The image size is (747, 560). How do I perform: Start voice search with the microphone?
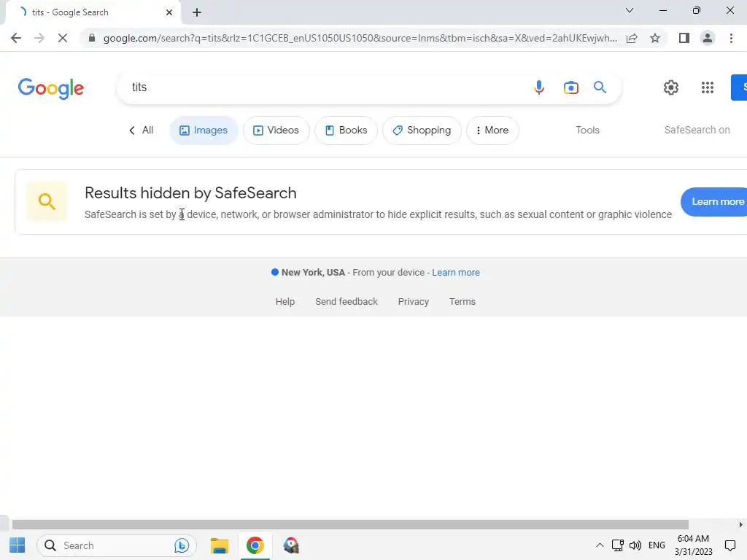pyautogui.click(x=539, y=87)
